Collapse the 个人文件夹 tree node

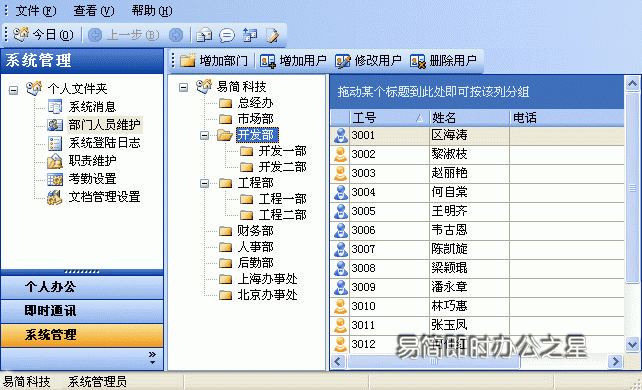pos(14,90)
